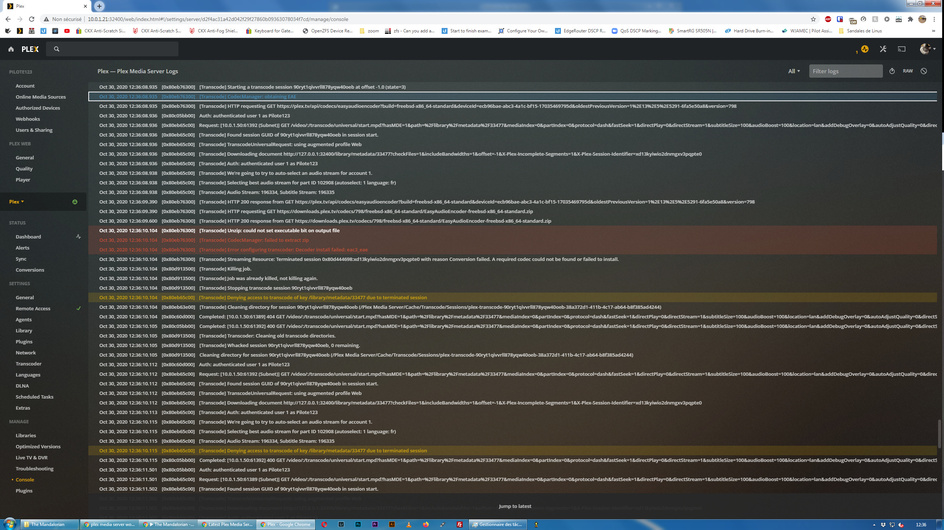This screenshot has height=530, width=944.
Task: Switch to 'Gestionnaire des tâc...' taskbar window
Action: [497, 525]
